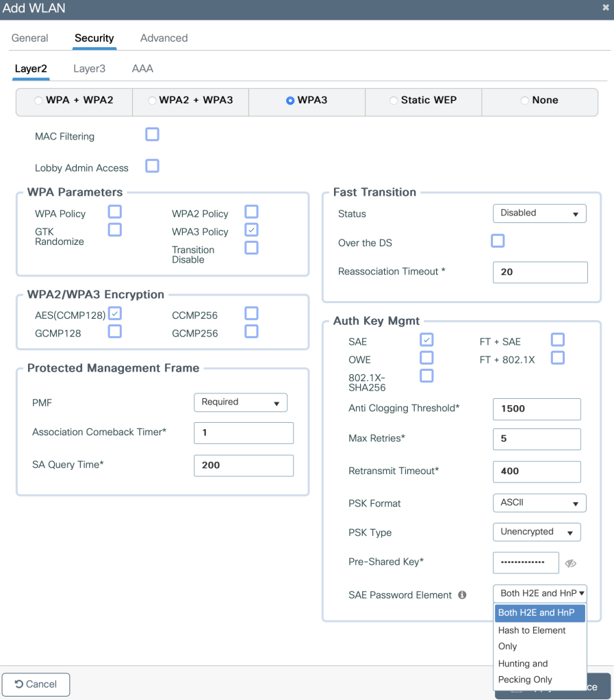Expand the PMF Required dropdown
Screen dimensions: 614x700
[240, 402]
